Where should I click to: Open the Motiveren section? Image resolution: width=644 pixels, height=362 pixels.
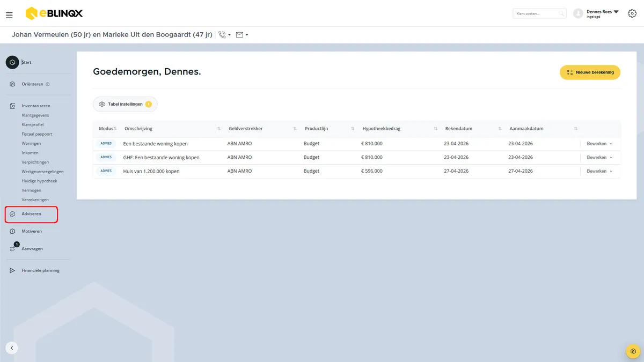coord(32,231)
